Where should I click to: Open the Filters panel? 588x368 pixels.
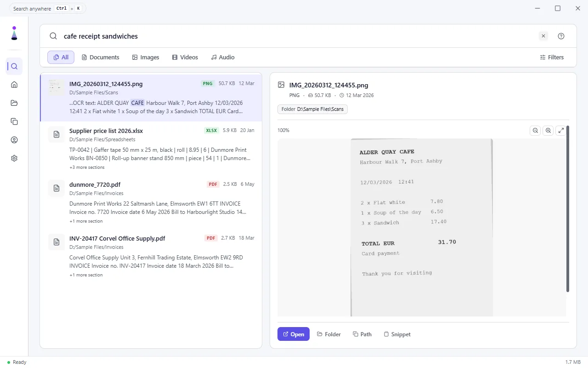click(552, 57)
